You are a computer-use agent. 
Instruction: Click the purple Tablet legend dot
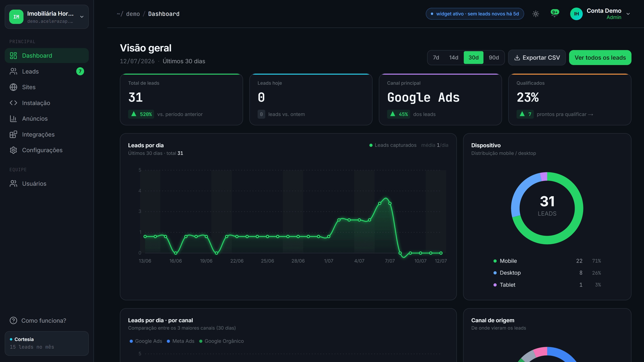pyautogui.click(x=495, y=285)
